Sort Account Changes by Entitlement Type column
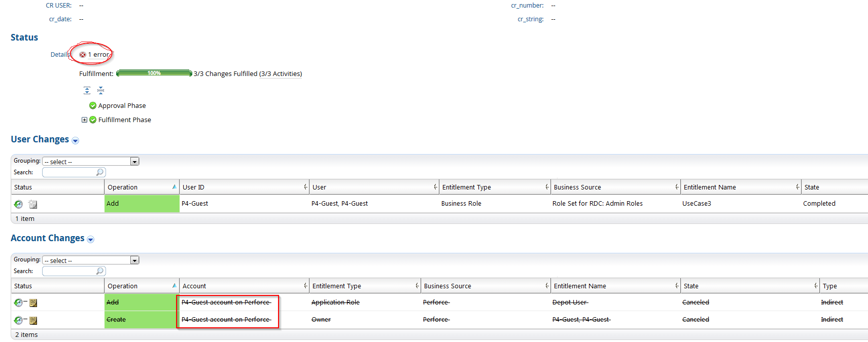 365,286
